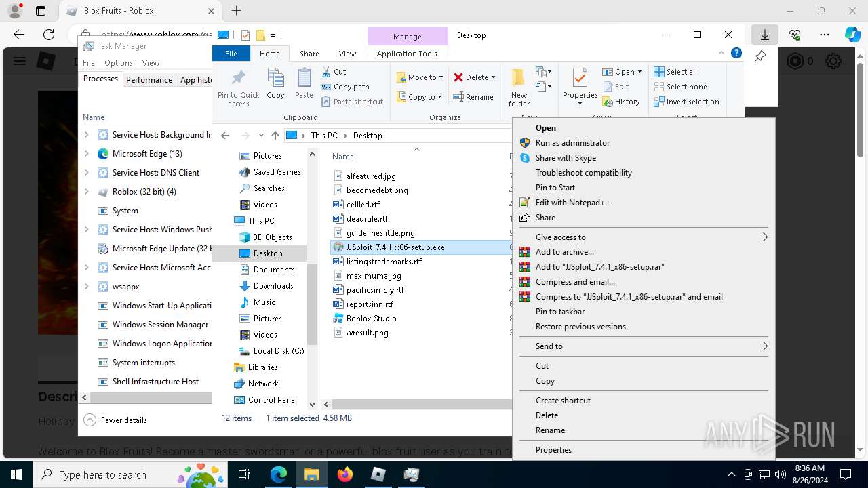Open the ribbon Open dropdown arrow
The image size is (868, 488).
[x=639, y=72]
